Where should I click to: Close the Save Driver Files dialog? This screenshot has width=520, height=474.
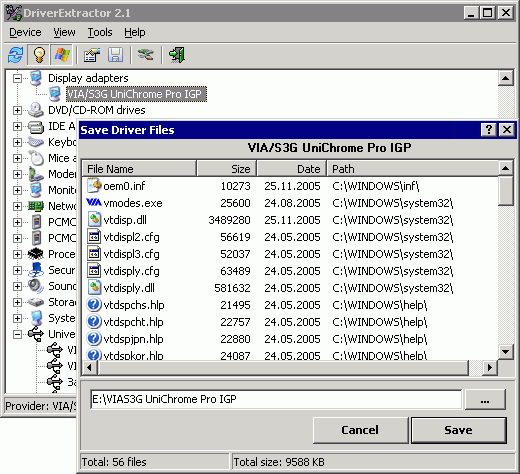pyautogui.click(x=507, y=129)
